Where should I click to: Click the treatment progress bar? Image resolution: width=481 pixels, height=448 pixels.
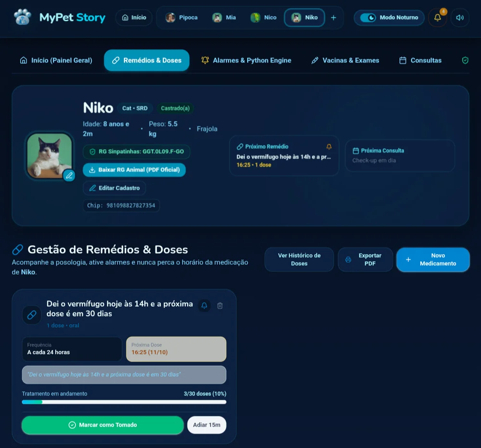124,402
